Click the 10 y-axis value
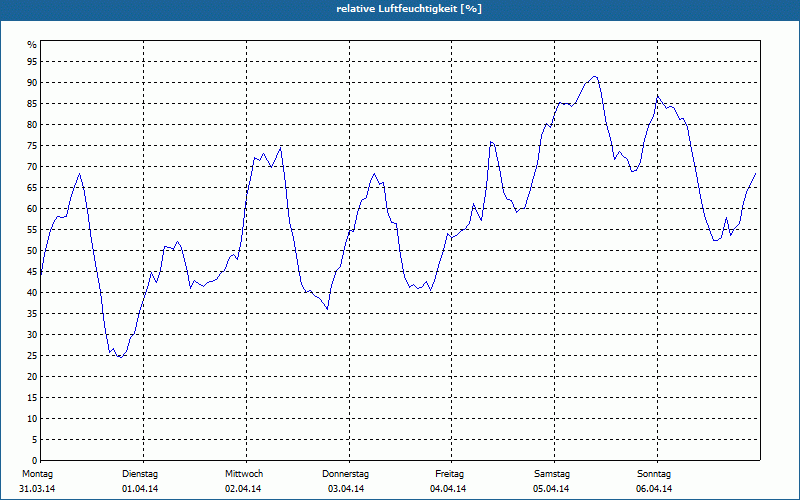This screenshot has height=500, width=800. (32, 419)
